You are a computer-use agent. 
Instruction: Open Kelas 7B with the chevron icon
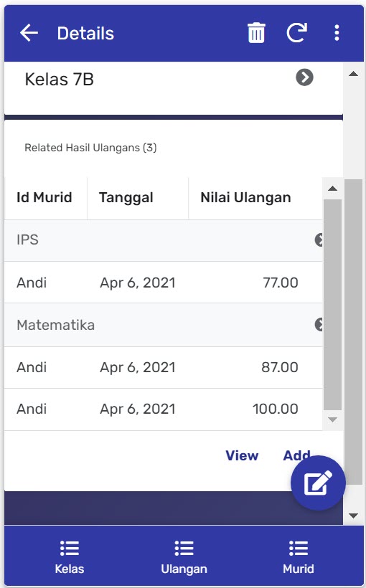coord(304,77)
